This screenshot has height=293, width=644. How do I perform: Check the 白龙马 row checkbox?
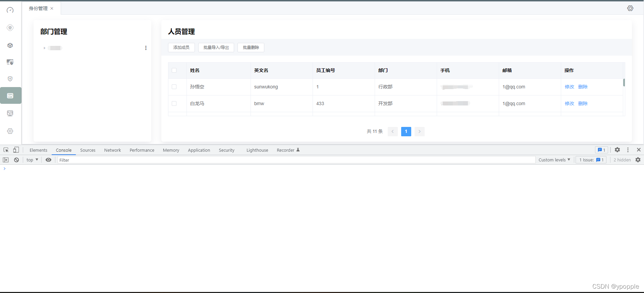click(x=174, y=103)
